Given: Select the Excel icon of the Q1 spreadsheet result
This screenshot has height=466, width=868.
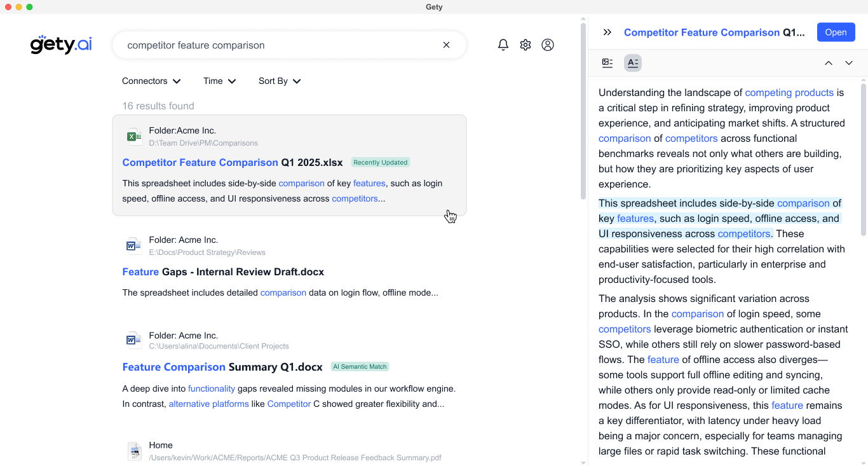Looking at the screenshot, I should pos(134,136).
